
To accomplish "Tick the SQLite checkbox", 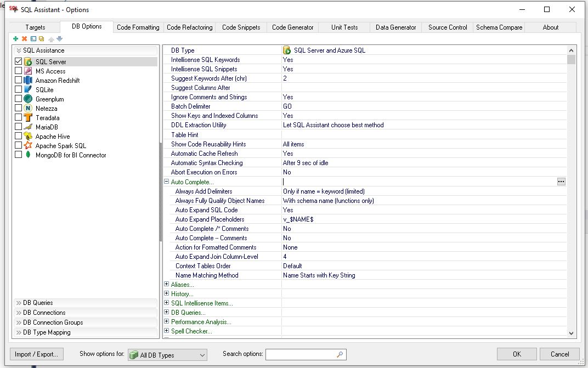I will point(19,89).
